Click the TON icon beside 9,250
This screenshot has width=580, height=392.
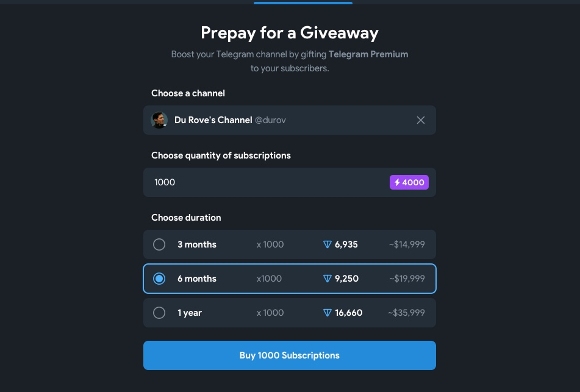pos(328,279)
